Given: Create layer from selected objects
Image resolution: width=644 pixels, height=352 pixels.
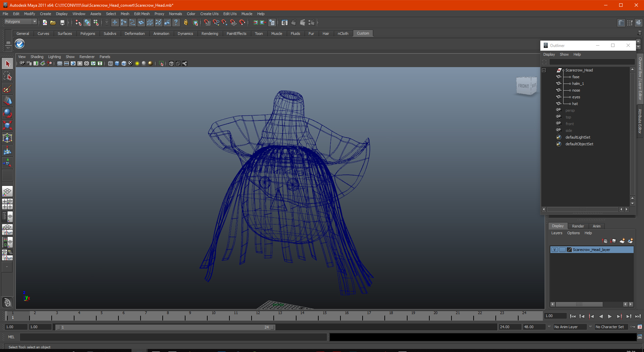Looking at the screenshot, I should 631,241.
